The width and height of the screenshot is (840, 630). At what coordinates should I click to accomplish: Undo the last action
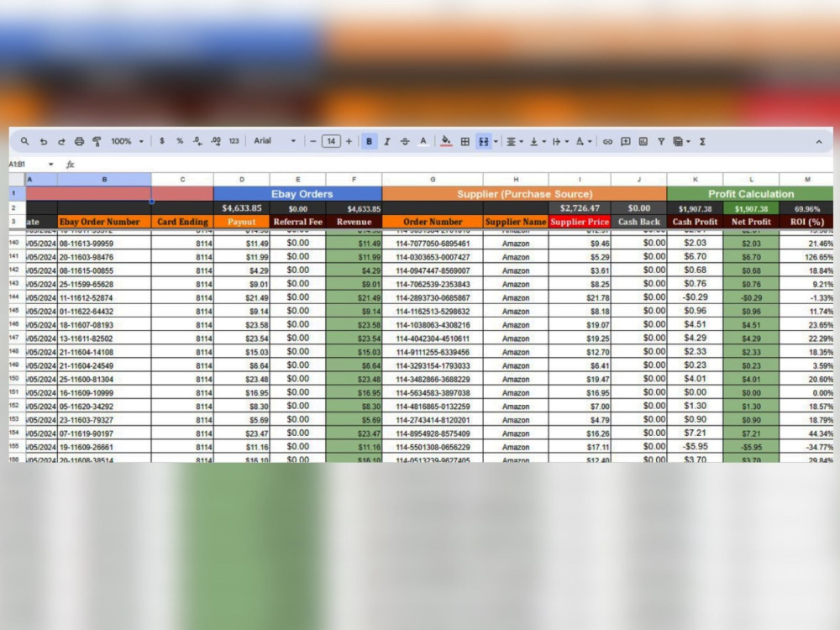click(44, 141)
